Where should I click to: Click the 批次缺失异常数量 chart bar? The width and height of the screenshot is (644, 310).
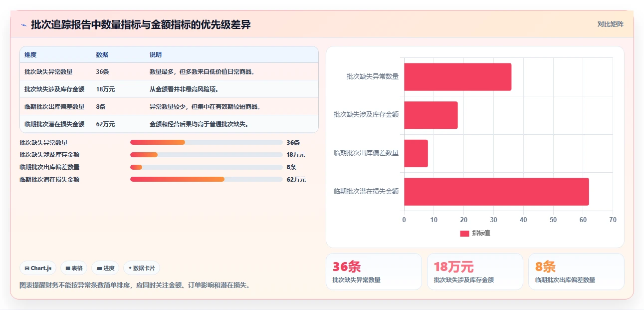coord(457,77)
